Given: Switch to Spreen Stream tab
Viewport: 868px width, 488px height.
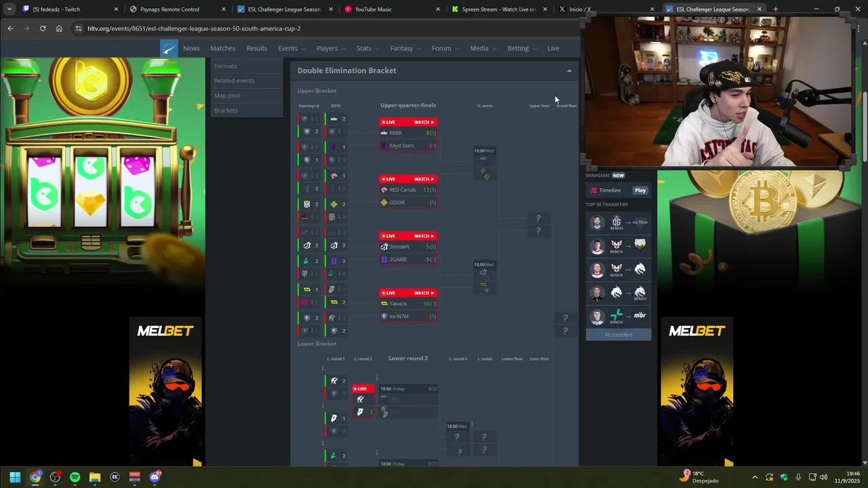Looking at the screenshot, I should [x=498, y=9].
